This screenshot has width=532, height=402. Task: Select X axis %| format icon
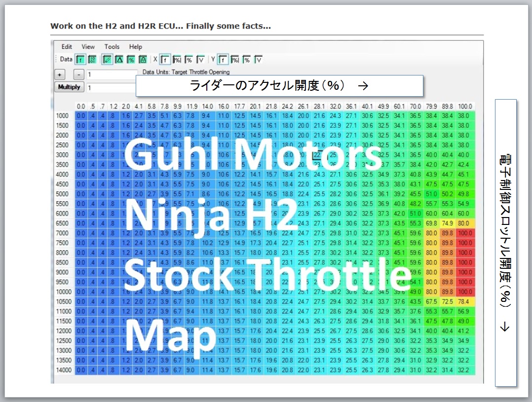point(177,60)
